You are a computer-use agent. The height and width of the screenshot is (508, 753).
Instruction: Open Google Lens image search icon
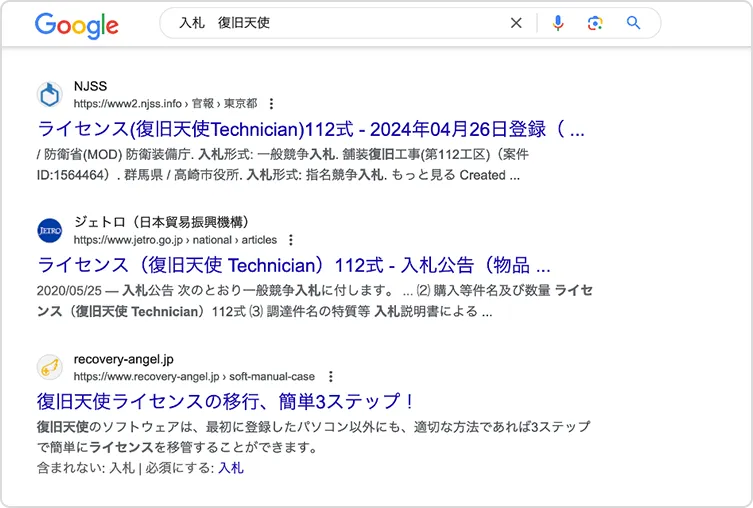(x=595, y=23)
